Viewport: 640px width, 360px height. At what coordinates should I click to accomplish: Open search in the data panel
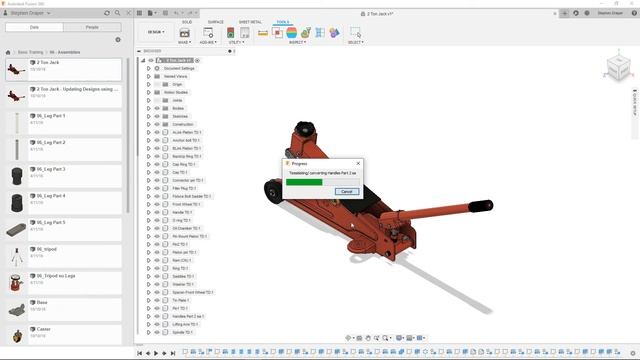(x=118, y=13)
